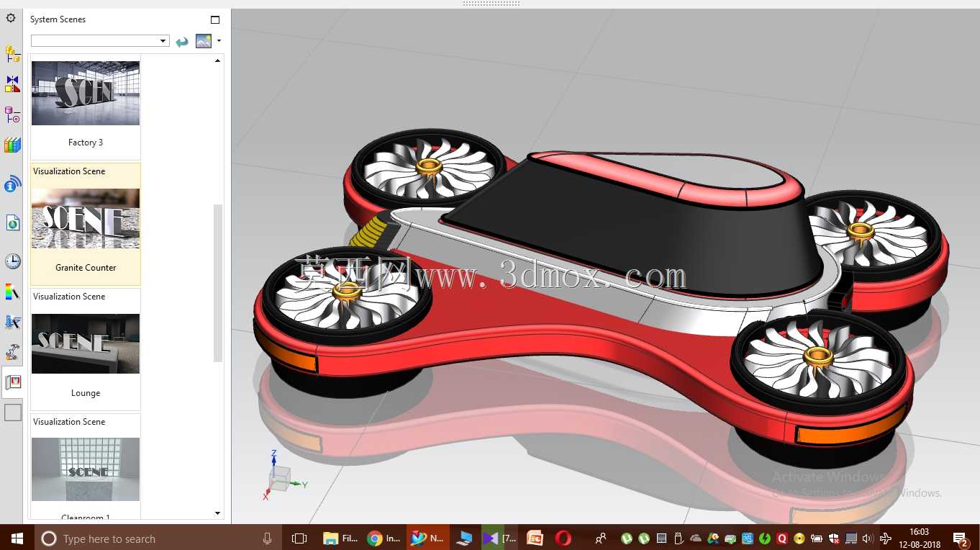Image resolution: width=980 pixels, height=550 pixels.
Task: Open Opera browser from the taskbar
Action: click(x=563, y=538)
